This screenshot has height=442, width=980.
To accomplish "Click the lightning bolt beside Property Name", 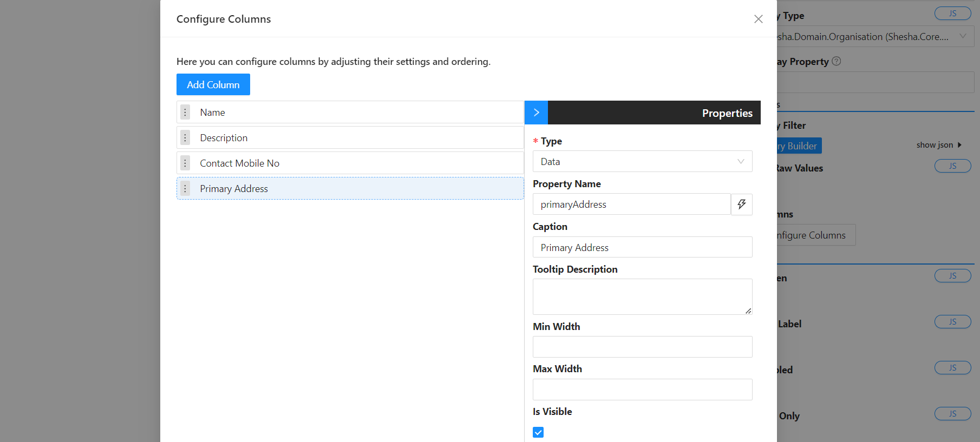I will [x=742, y=204].
